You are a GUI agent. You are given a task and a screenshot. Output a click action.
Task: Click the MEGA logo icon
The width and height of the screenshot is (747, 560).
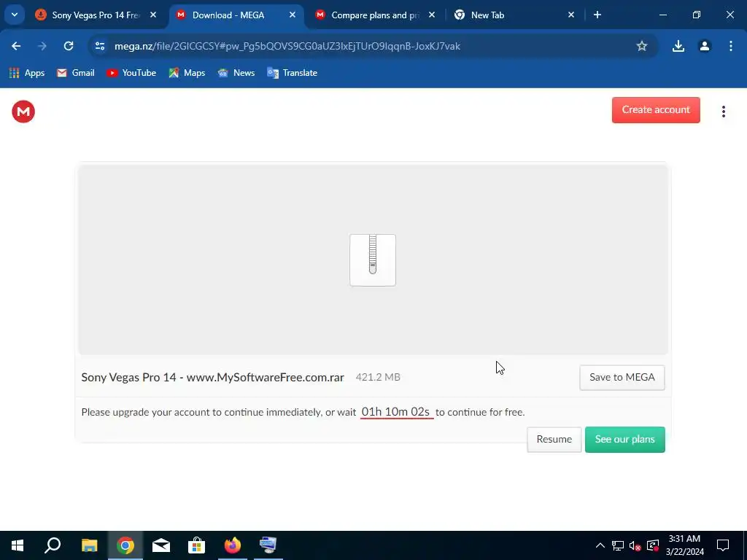tap(23, 112)
